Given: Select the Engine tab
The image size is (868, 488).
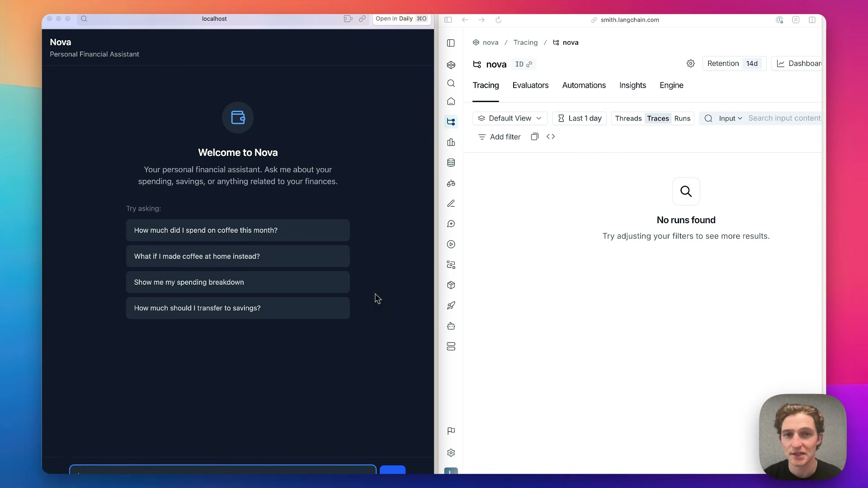Looking at the screenshot, I should point(671,85).
